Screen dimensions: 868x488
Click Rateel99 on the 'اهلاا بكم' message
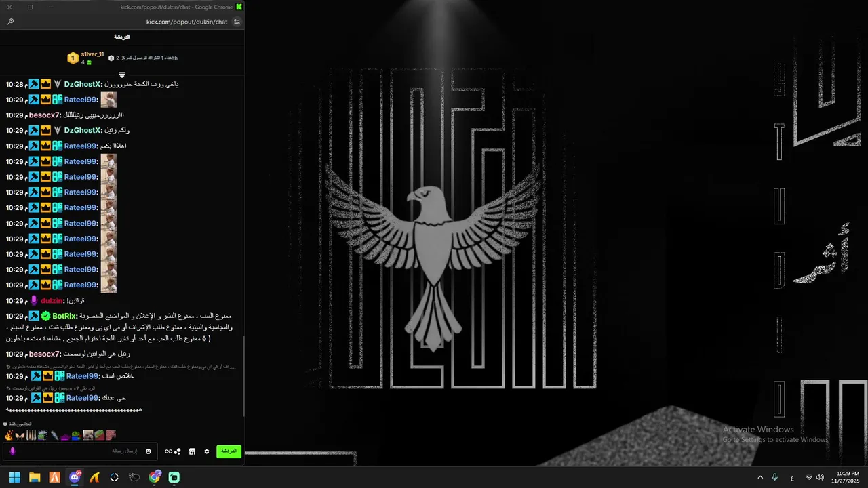pos(81,146)
